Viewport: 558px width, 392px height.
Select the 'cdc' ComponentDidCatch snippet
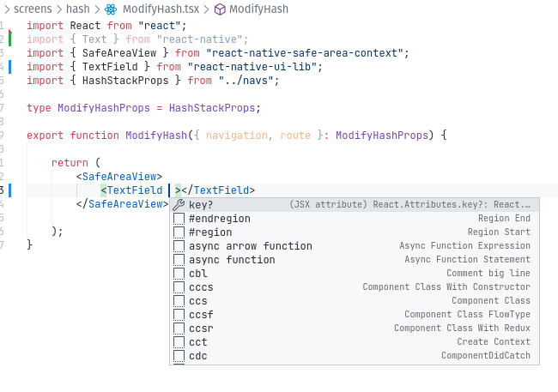[x=355, y=356]
